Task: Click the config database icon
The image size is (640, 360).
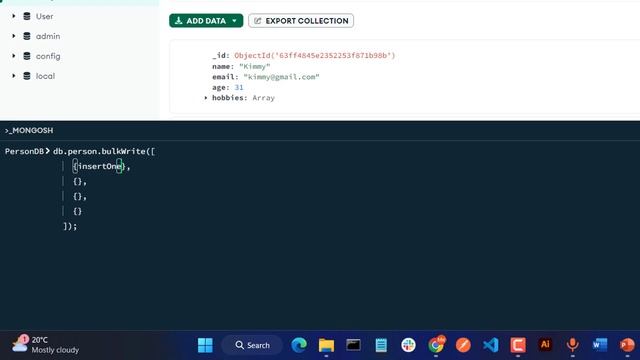Action: (x=27, y=56)
